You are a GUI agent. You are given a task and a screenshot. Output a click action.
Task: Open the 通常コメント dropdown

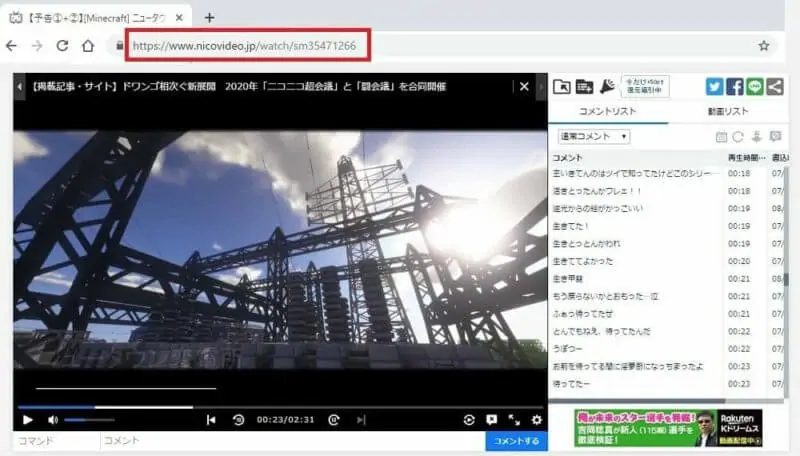(x=594, y=136)
